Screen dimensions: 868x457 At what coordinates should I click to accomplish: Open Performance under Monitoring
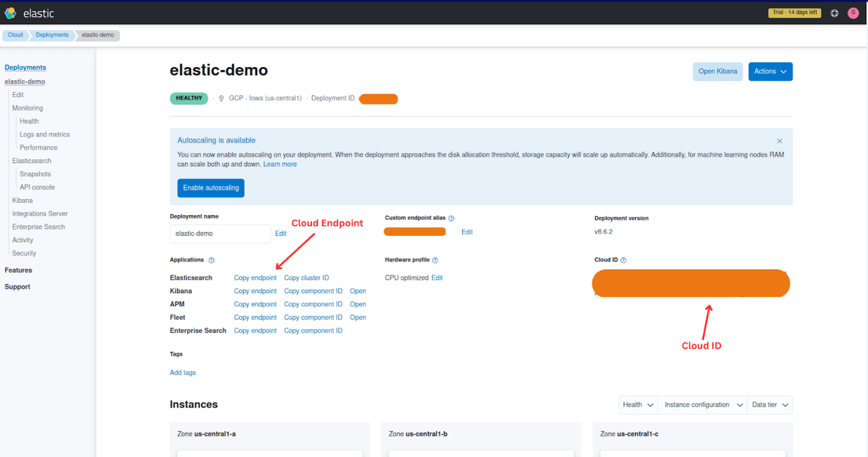[x=38, y=147]
